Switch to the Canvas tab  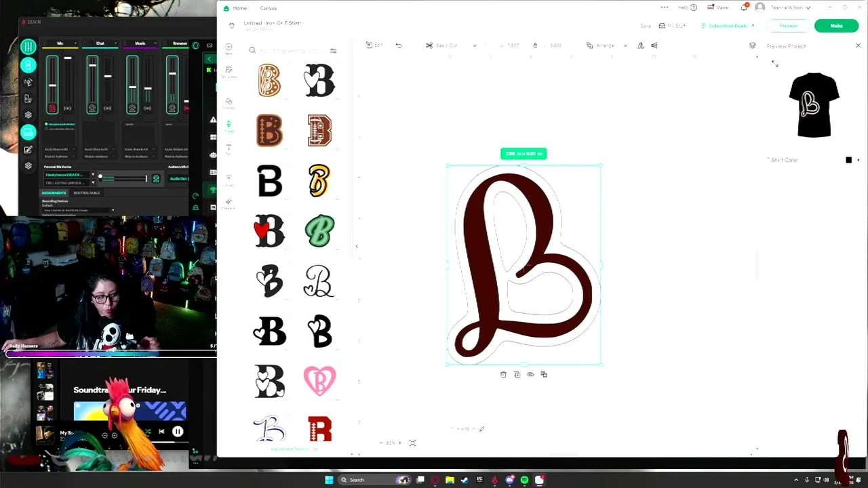[x=268, y=8]
